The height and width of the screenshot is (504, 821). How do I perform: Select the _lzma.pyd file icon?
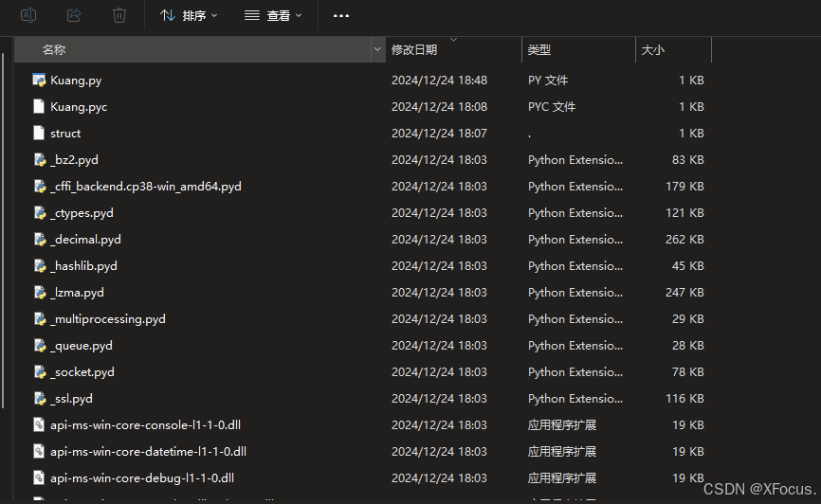(x=40, y=292)
